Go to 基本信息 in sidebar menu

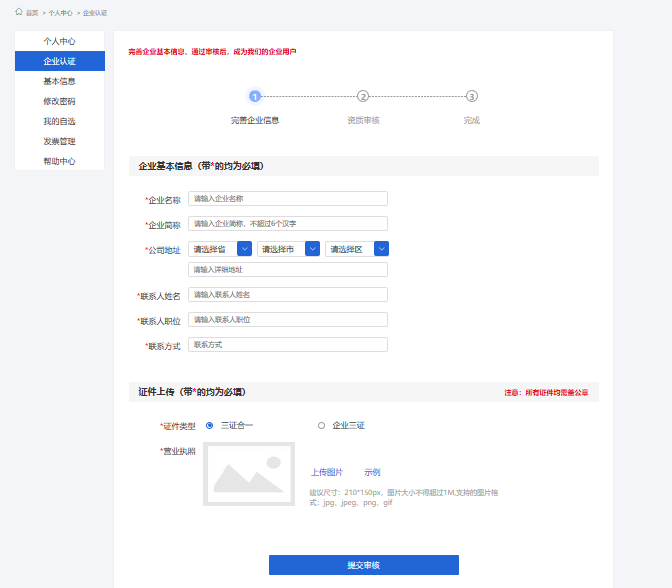[59, 81]
